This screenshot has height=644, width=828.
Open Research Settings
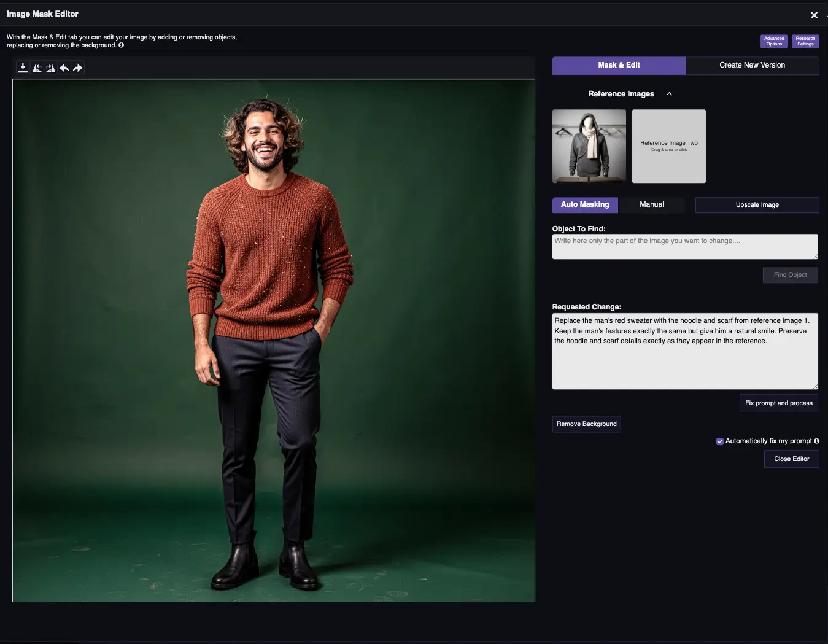point(805,41)
